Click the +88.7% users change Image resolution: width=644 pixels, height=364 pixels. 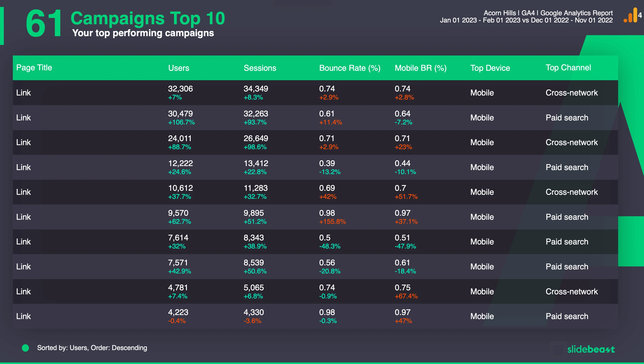(180, 147)
